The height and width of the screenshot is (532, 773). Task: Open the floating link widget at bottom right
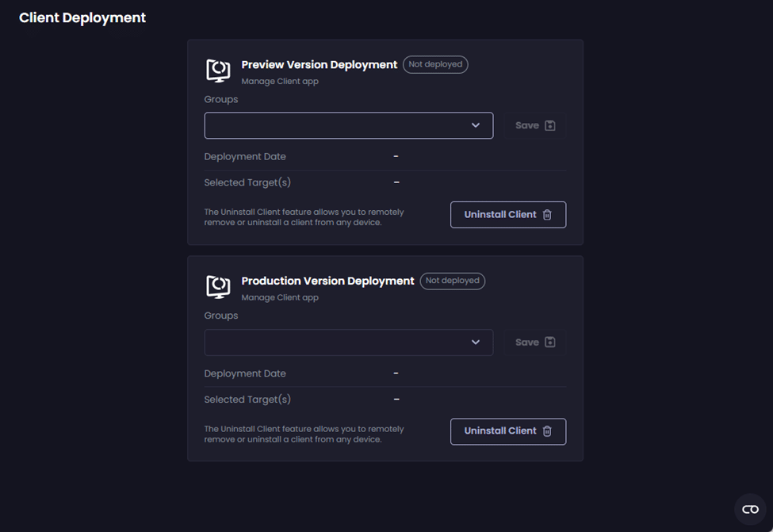tap(750, 509)
